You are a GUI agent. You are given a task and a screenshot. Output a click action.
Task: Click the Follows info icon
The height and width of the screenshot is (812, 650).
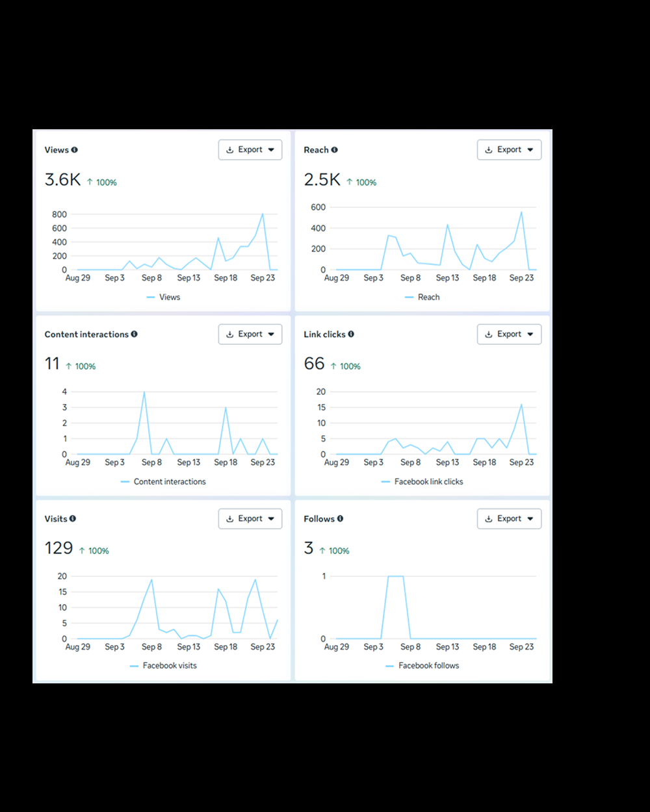click(x=341, y=518)
